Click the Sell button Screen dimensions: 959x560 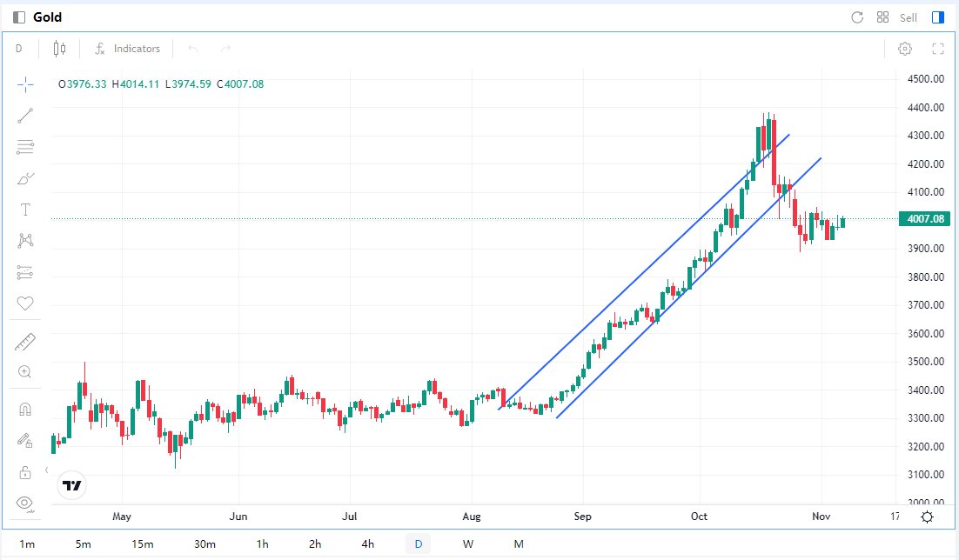point(909,17)
